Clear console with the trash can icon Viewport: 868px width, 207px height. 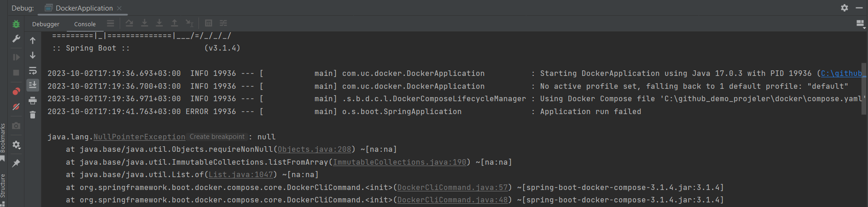click(33, 115)
